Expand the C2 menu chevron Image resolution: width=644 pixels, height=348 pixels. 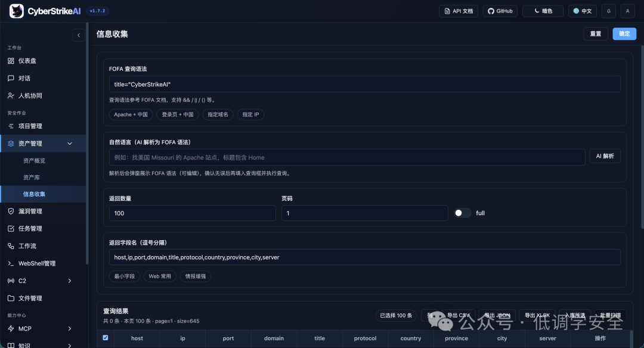point(69,281)
